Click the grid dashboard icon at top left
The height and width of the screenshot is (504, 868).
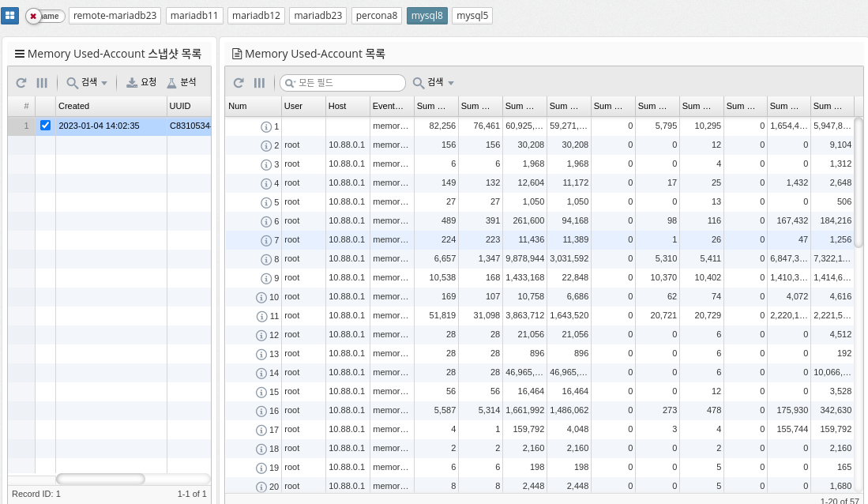(10, 16)
